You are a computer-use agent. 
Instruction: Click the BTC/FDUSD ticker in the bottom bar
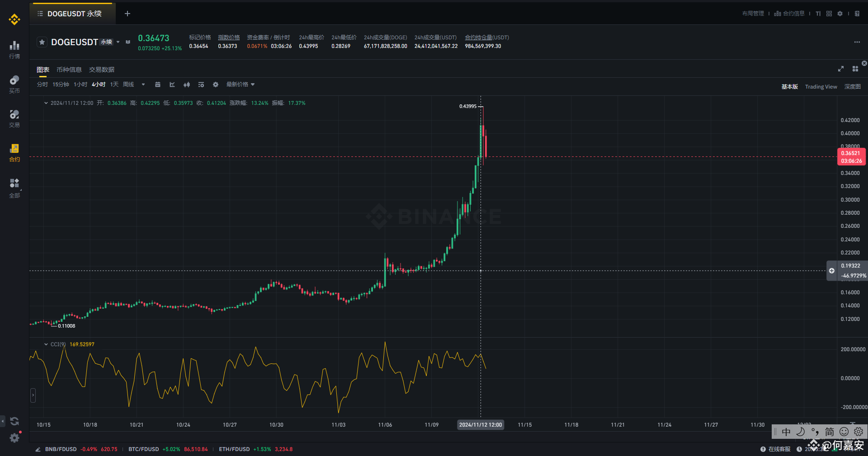click(x=168, y=449)
